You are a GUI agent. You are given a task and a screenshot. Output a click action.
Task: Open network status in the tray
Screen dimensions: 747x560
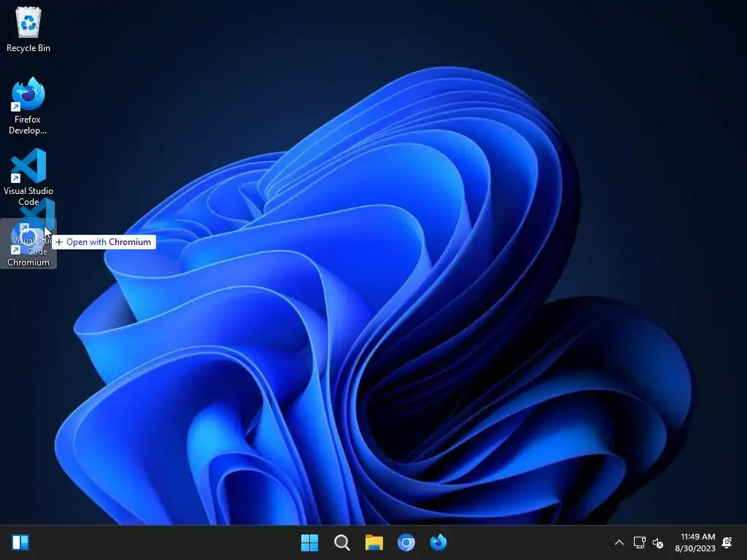pos(639,542)
